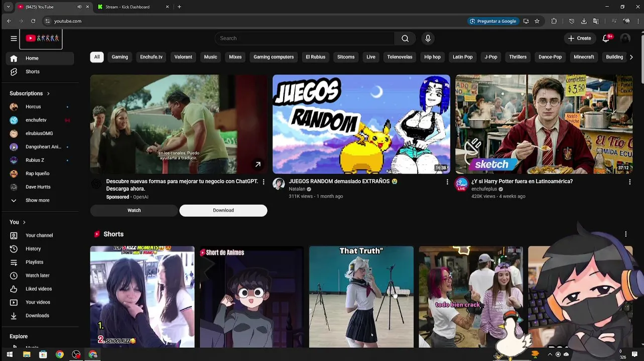Open Shorts in the sidebar
The image size is (644, 361).
click(x=40, y=72)
